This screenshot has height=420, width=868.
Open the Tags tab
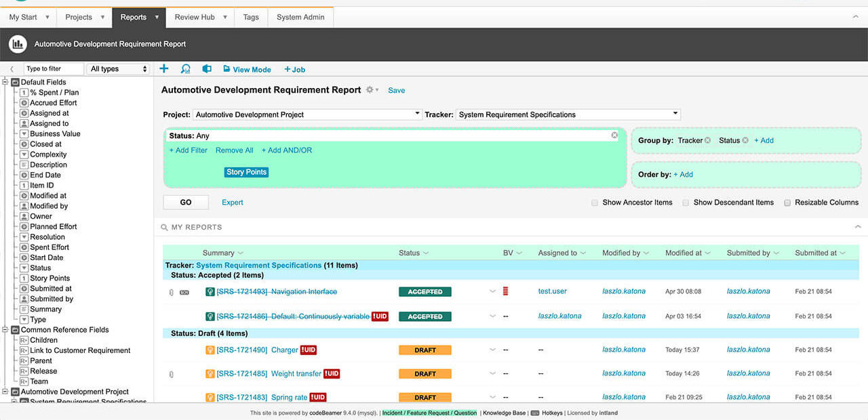[251, 17]
